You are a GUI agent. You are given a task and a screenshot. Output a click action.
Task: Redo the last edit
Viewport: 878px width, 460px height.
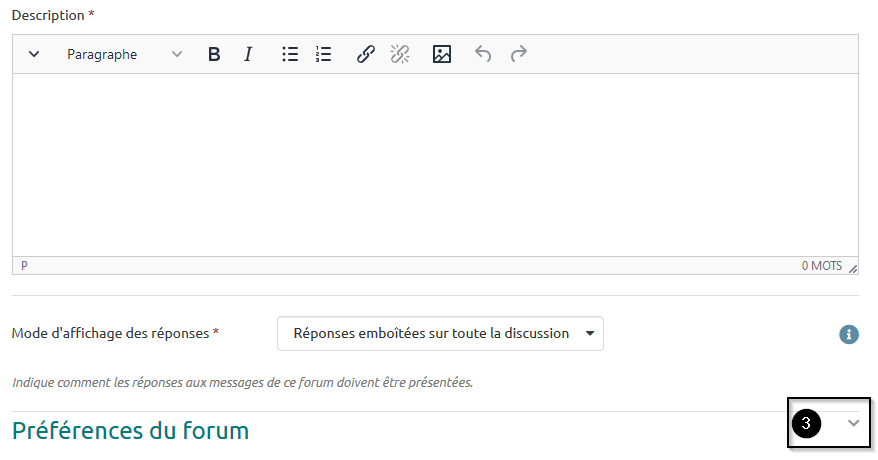(518, 54)
